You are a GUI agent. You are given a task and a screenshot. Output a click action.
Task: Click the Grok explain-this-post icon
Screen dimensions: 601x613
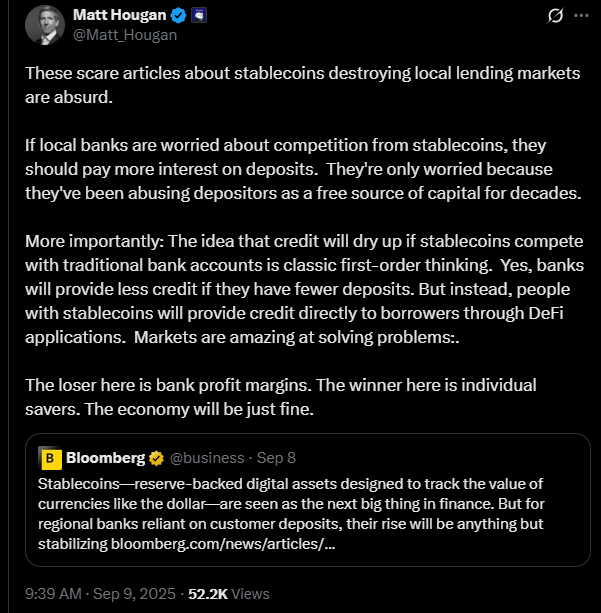coord(555,16)
